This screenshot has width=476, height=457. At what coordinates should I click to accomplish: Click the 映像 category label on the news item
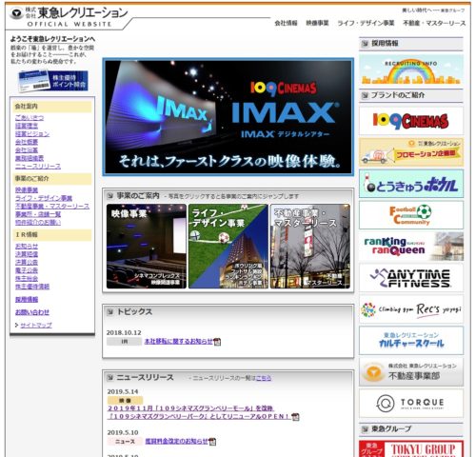[x=125, y=400]
